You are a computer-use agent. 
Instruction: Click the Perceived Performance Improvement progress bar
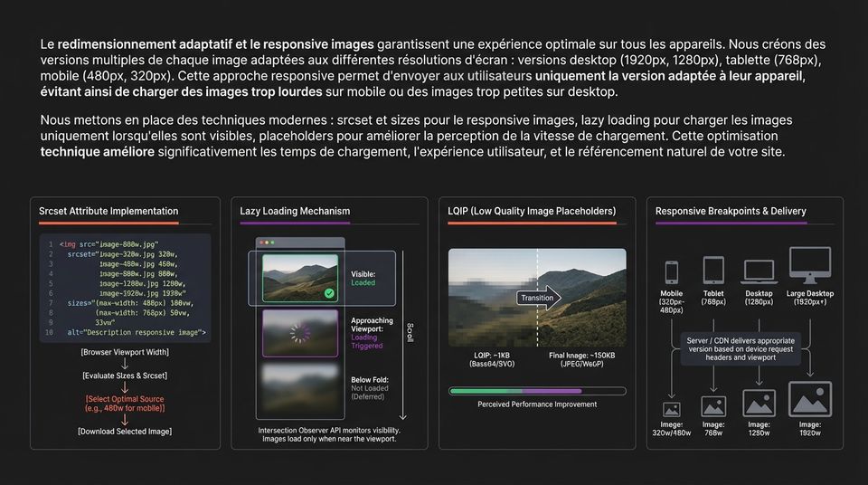click(x=537, y=391)
